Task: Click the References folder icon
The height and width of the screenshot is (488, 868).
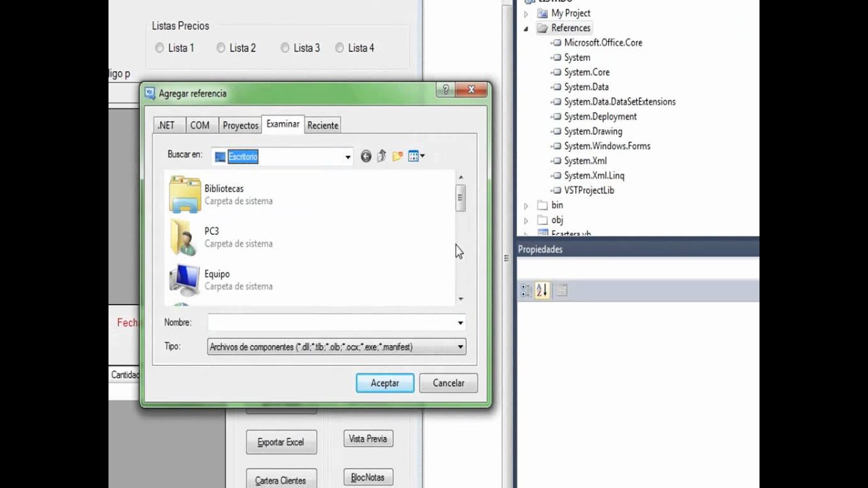Action: click(x=542, y=28)
